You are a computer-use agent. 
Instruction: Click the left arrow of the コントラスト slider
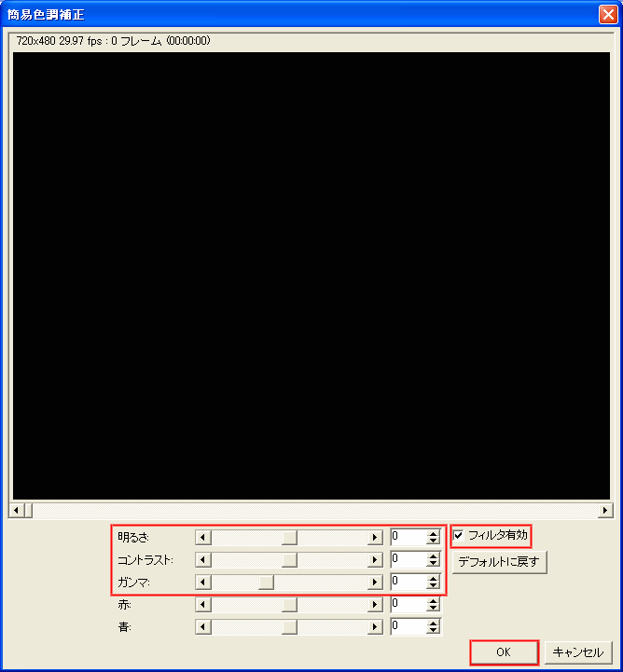click(203, 560)
